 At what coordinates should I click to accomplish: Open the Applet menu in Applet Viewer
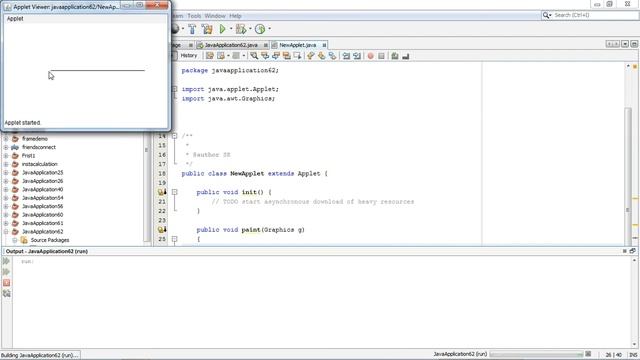tap(15, 19)
